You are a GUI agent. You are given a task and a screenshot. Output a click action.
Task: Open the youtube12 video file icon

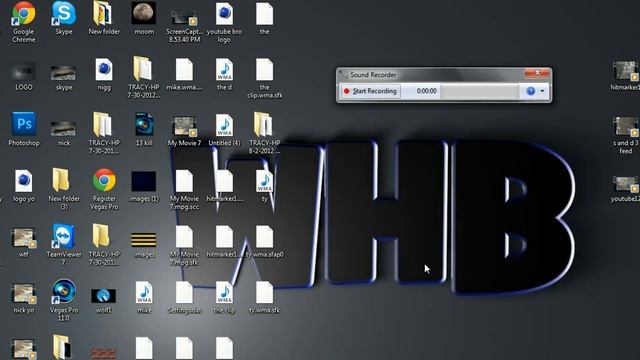625,184
